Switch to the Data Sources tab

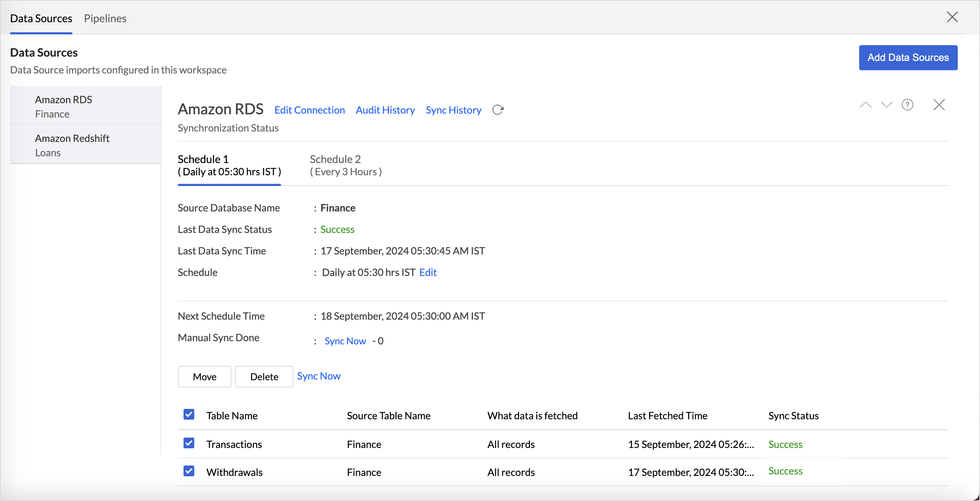(x=41, y=18)
